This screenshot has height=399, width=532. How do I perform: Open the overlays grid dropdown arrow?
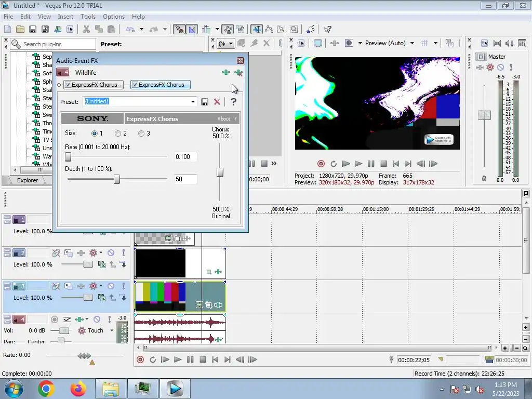[x=435, y=43]
